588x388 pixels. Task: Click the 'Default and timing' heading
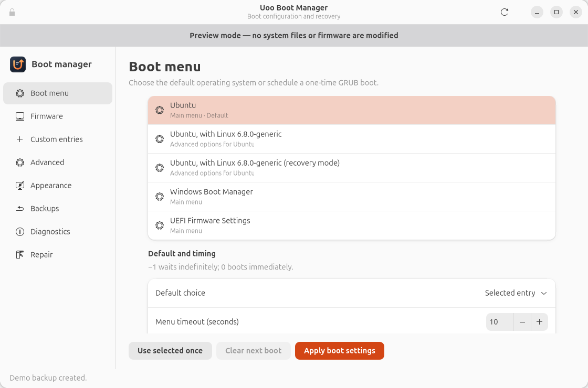(x=182, y=254)
